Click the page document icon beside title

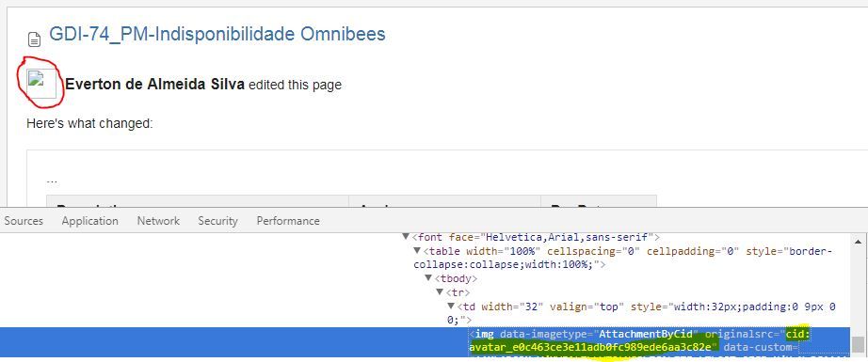point(34,39)
